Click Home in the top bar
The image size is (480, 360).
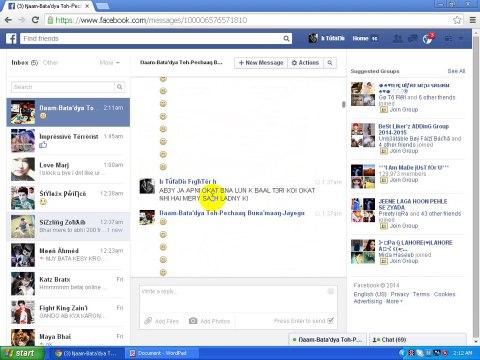[360, 38]
